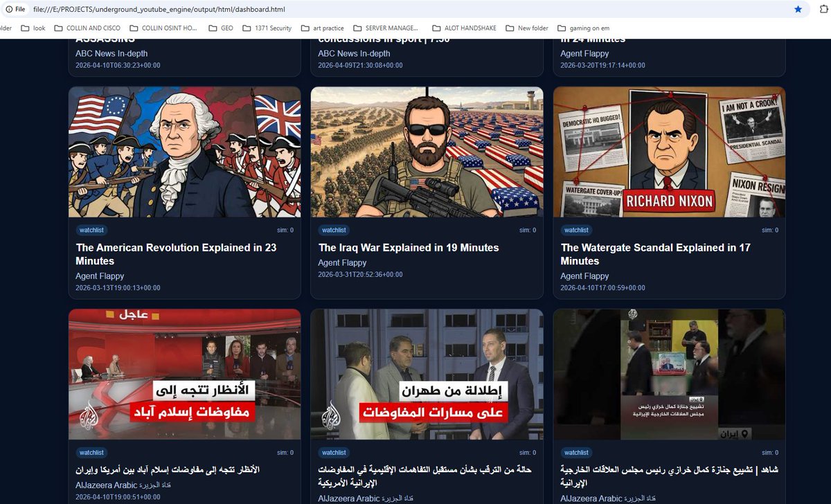The width and height of the screenshot is (831, 504).
Task: Click 'sim: 0' on Kharazi funeral card
Action: pyautogui.click(x=770, y=453)
